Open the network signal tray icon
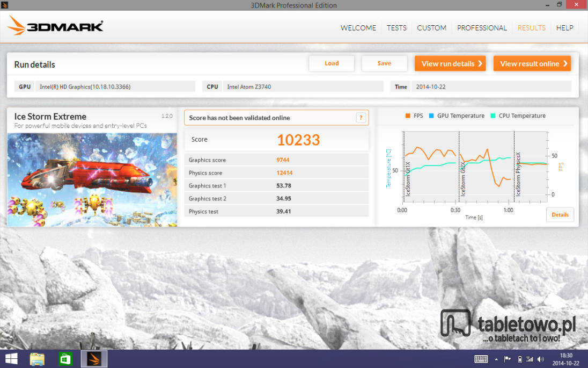Viewport: 588px width, 368px height. pyautogui.click(x=530, y=359)
